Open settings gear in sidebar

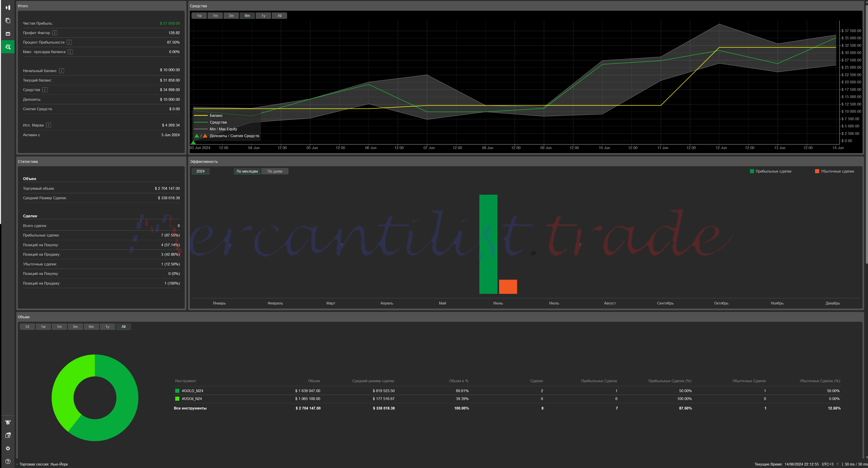[x=8, y=449]
